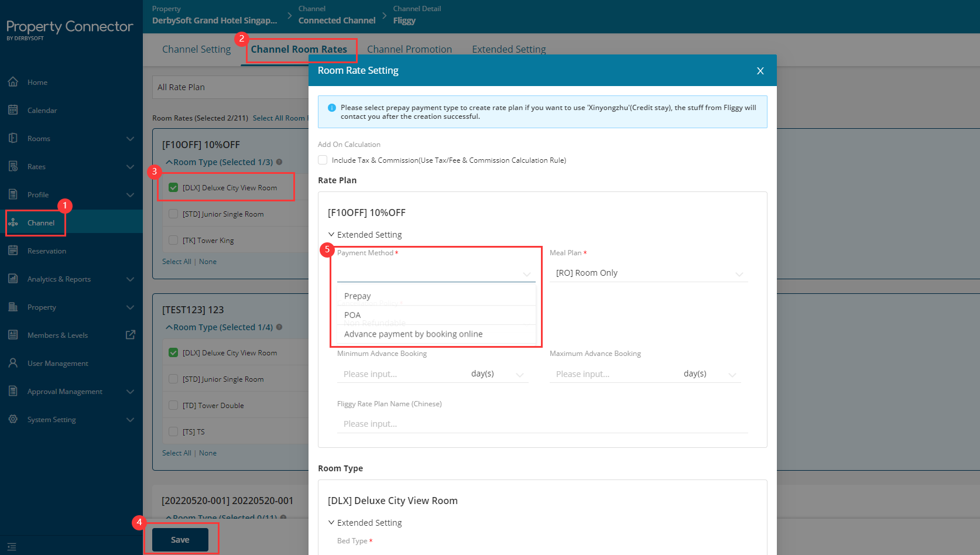Open the All Rate Plan filter dropdown
This screenshot has height=555, width=980.
pyautogui.click(x=231, y=87)
